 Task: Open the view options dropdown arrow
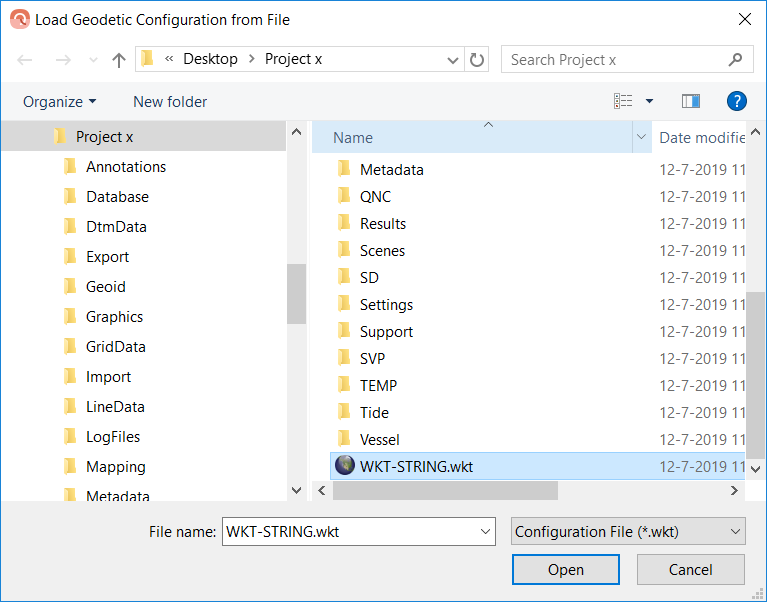click(649, 101)
